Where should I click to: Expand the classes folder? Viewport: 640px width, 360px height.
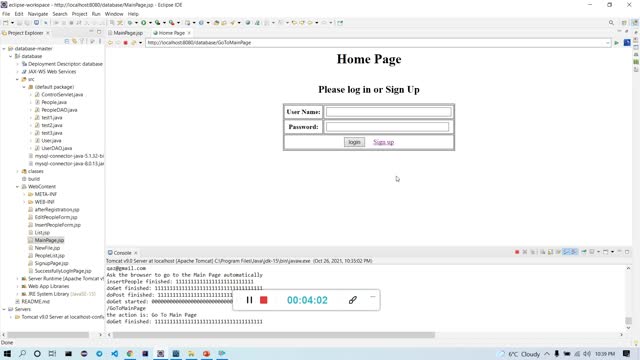coord(17,171)
